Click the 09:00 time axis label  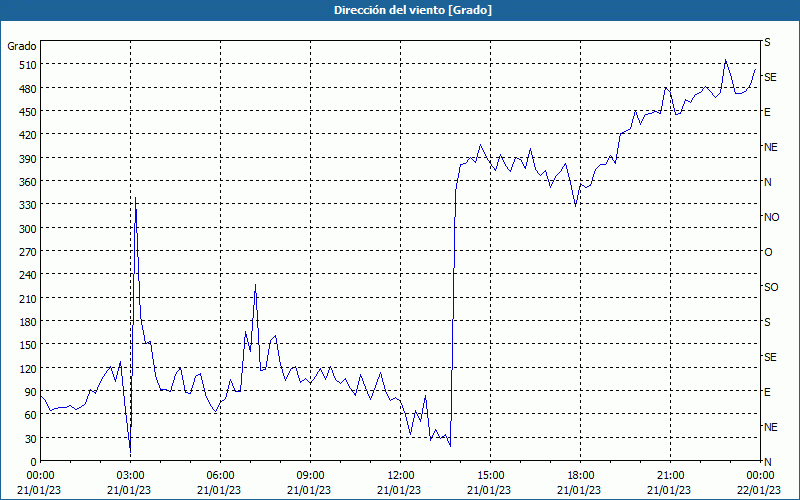(310, 476)
